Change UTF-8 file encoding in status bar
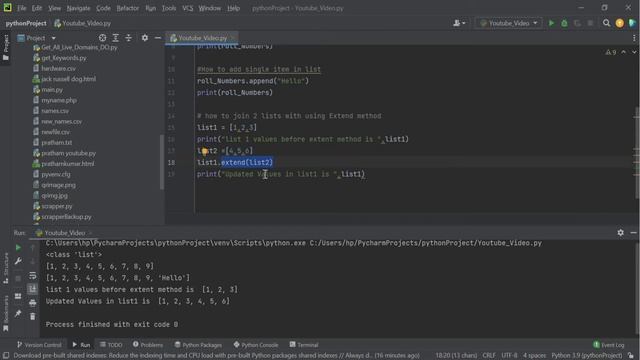640x360 pixels. [509, 356]
